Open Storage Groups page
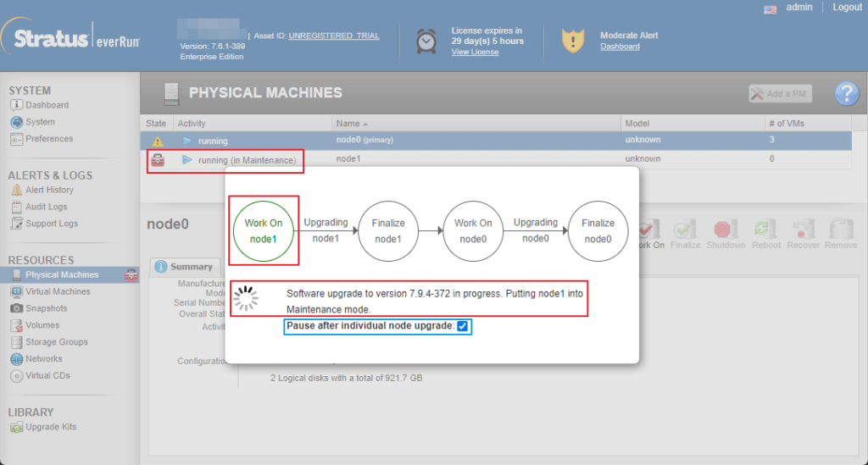 tap(57, 342)
